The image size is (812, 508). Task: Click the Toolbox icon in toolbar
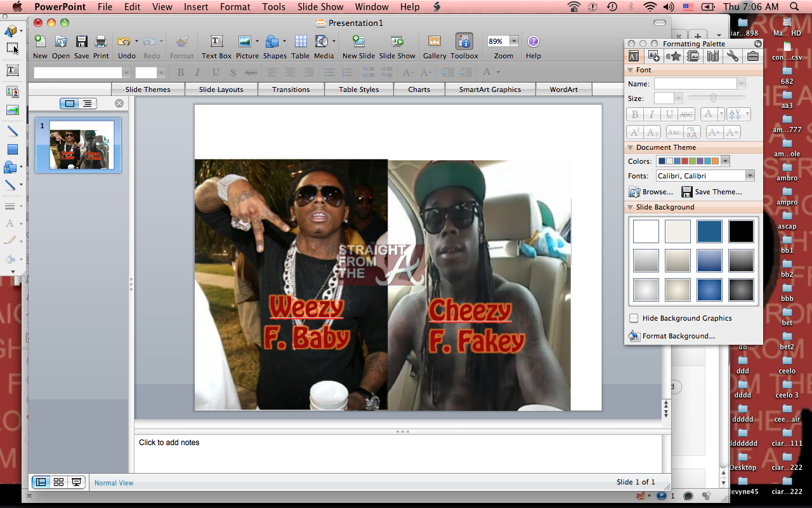[x=464, y=42]
